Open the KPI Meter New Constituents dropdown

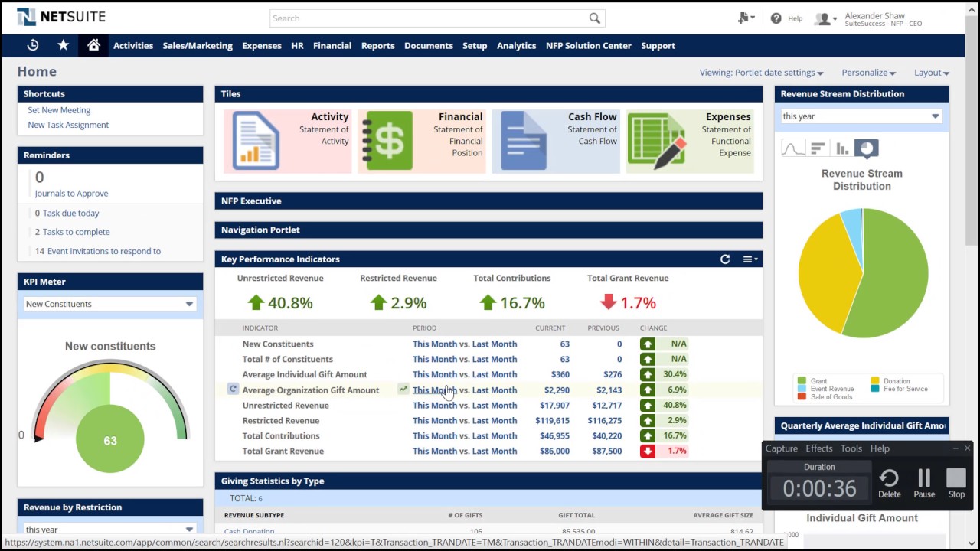tap(109, 304)
